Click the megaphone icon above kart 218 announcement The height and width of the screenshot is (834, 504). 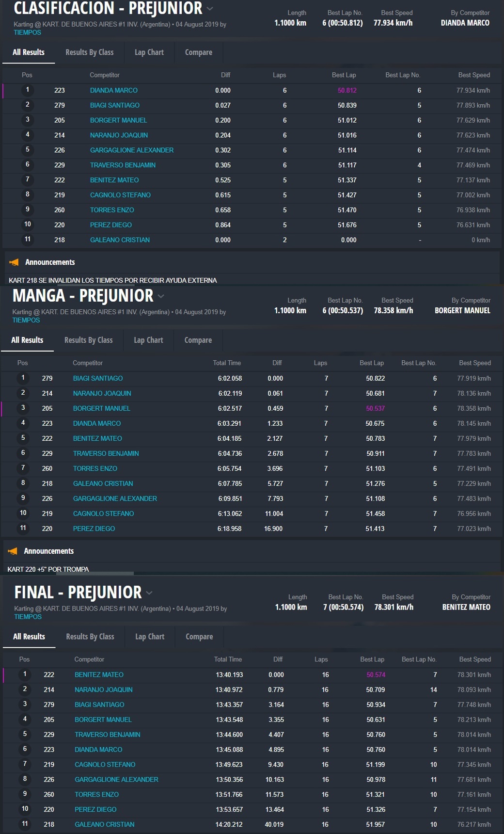[14, 262]
